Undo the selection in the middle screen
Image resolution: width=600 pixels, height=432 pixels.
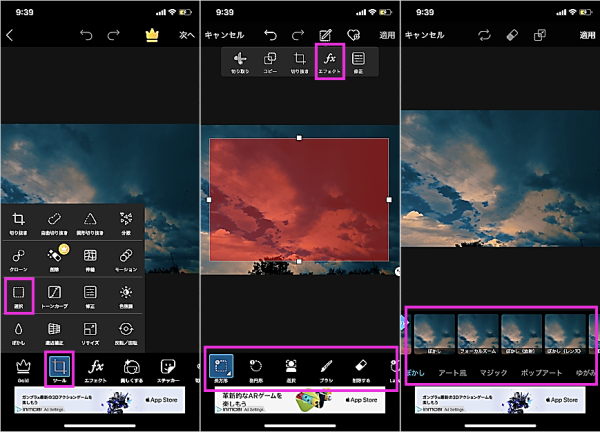point(270,35)
